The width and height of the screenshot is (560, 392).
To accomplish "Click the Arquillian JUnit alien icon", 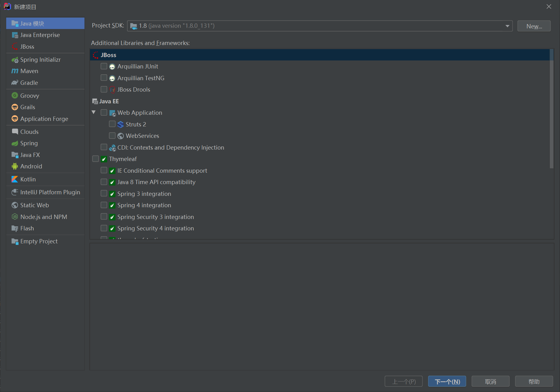I will [x=112, y=67].
